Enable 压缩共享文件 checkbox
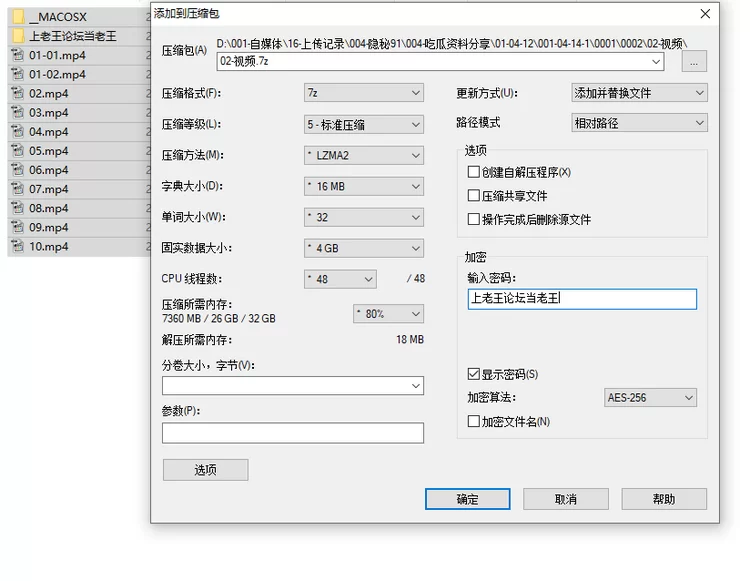Viewport: 750px width, 581px height. (474, 195)
